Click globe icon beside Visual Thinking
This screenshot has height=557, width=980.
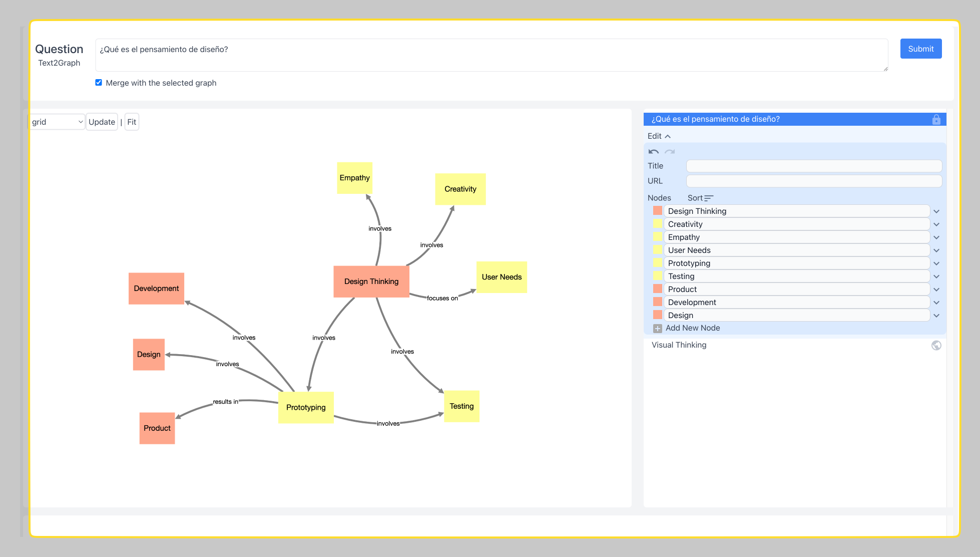936,346
